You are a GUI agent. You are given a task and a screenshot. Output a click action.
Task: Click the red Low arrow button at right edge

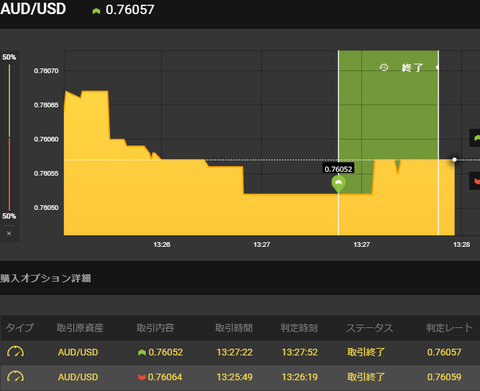click(x=475, y=181)
